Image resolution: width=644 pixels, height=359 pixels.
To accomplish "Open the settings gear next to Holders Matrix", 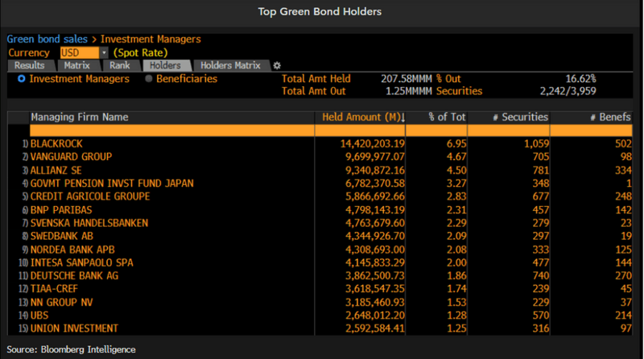I will [x=277, y=65].
